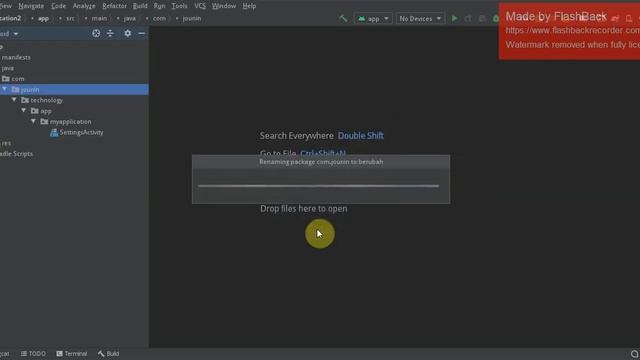The image size is (640, 360).
Task: Click the rerun changes icon beside the Run button
Action: 468,18
